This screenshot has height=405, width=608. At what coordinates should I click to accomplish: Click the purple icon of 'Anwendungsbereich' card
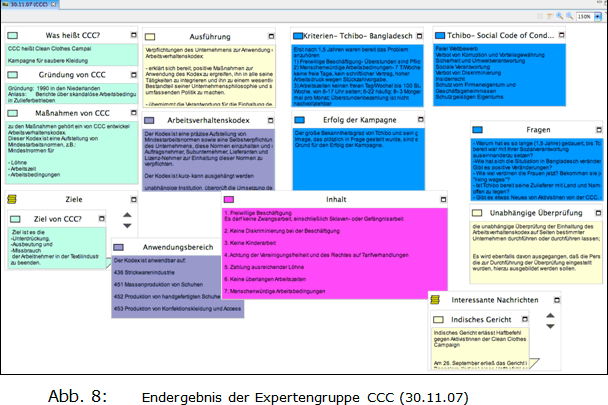(x=119, y=248)
